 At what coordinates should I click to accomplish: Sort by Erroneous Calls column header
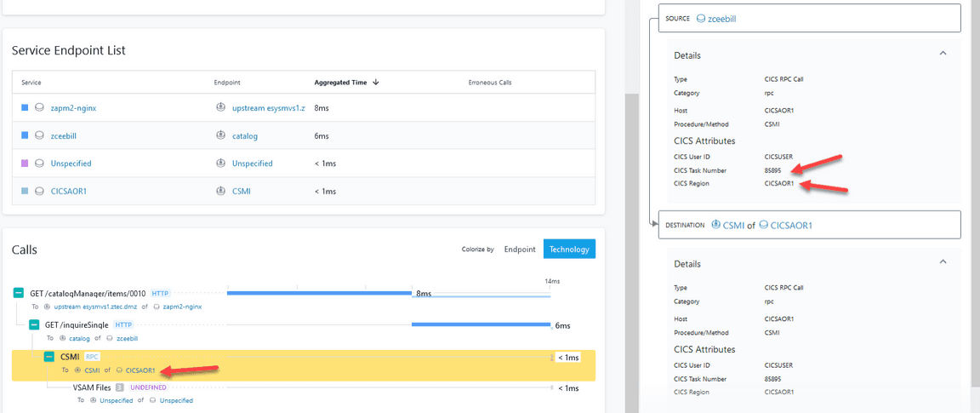(490, 83)
